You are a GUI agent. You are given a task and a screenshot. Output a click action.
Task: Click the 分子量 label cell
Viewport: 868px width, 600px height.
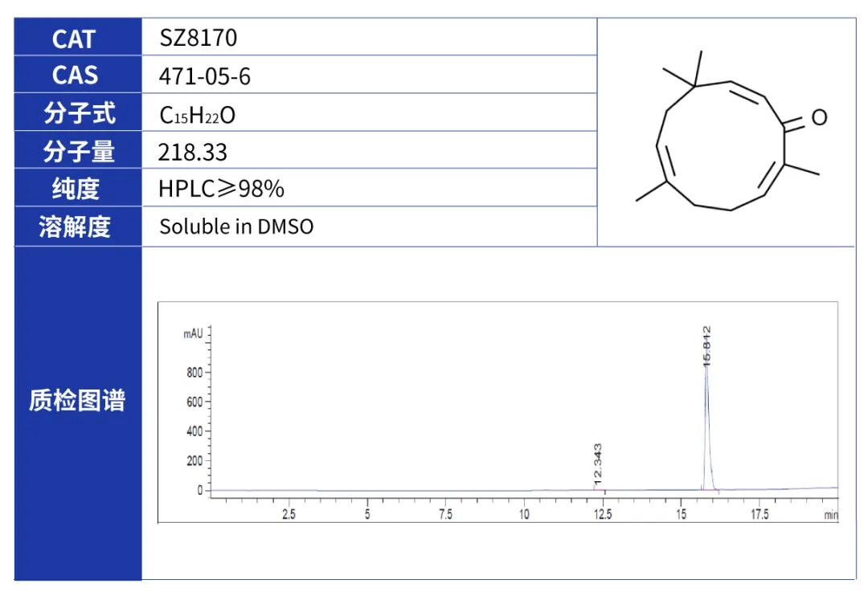coord(78,150)
